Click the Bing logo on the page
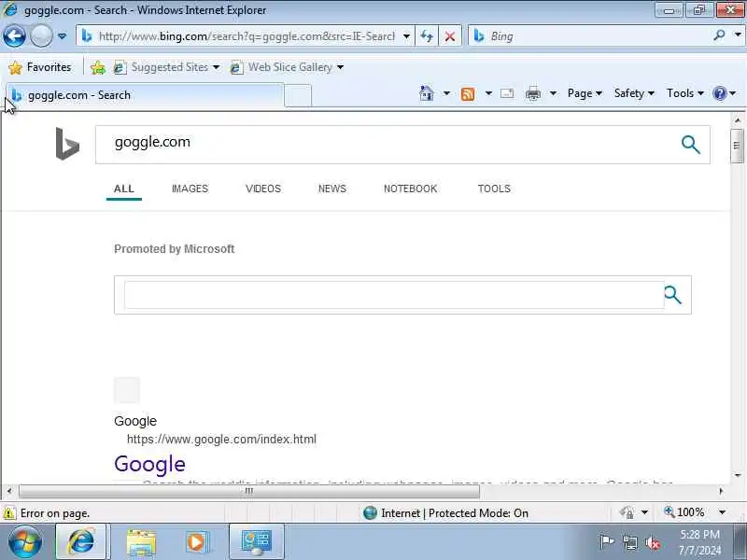 pyautogui.click(x=67, y=144)
